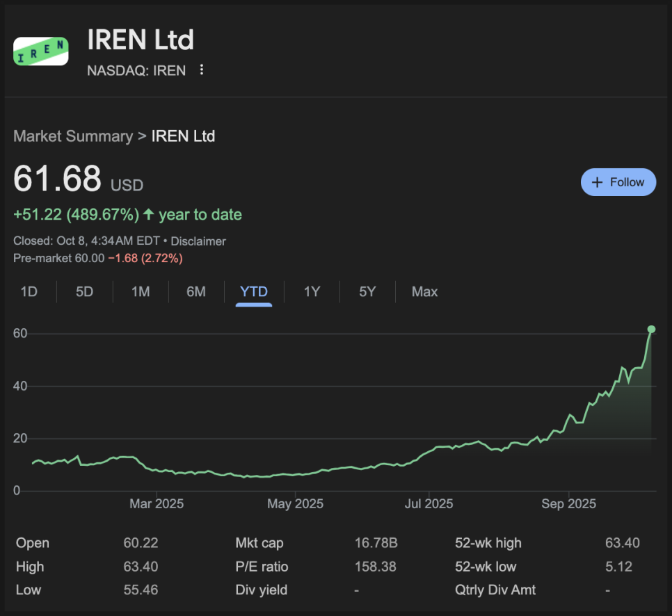This screenshot has width=672, height=616.
Task: Click the plus icon on Follow
Action: [596, 182]
